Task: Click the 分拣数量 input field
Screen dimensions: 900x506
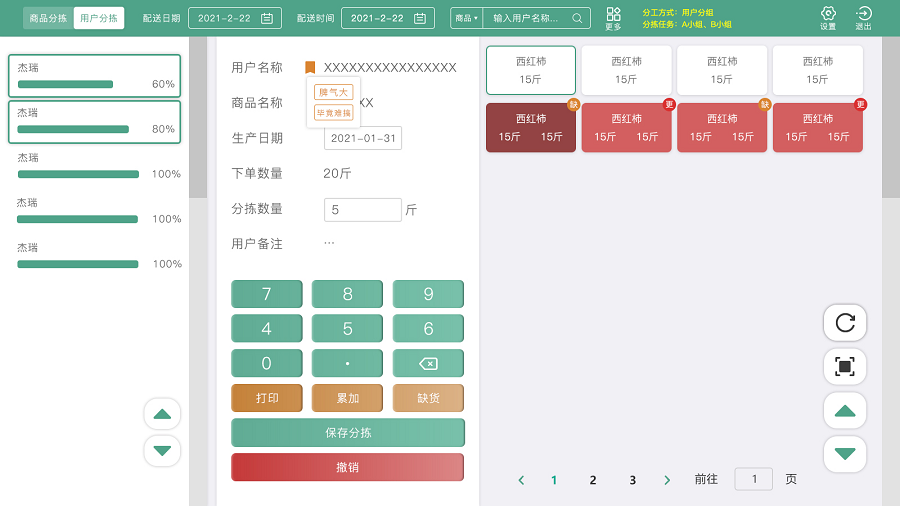Action: tap(362, 210)
